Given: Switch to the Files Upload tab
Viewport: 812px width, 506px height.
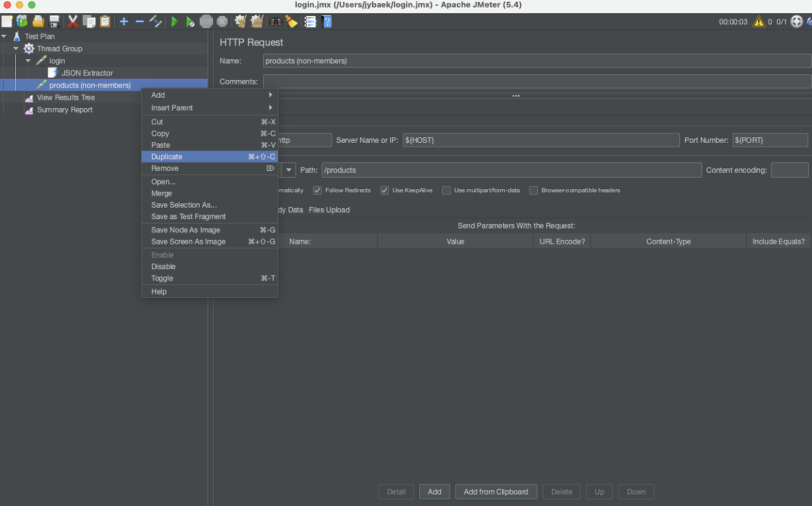Looking at the screenshot, I should [x=329, y=210].
